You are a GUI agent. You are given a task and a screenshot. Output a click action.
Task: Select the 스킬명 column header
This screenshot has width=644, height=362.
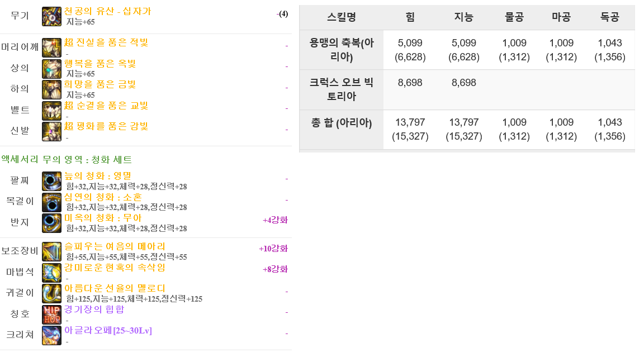pyautogui.click(x=342, y=17)
